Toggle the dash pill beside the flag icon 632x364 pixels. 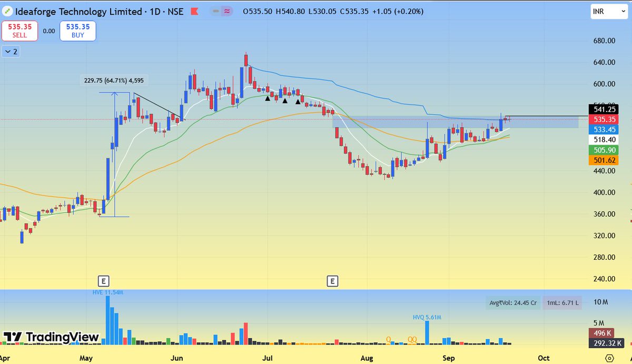point(215,11)
